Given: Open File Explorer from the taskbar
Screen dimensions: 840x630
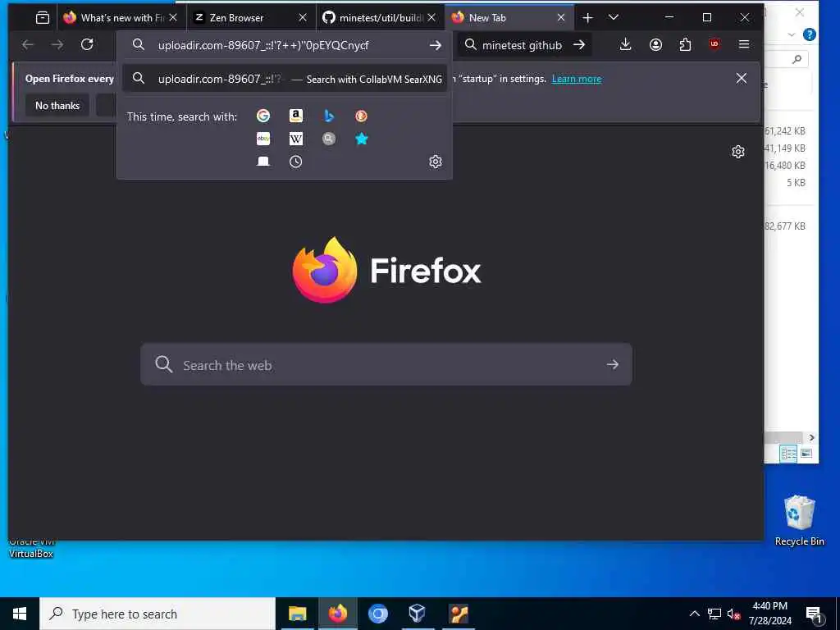Looking at the screenshot, I should pyautogui.click(x=297, y=614).
